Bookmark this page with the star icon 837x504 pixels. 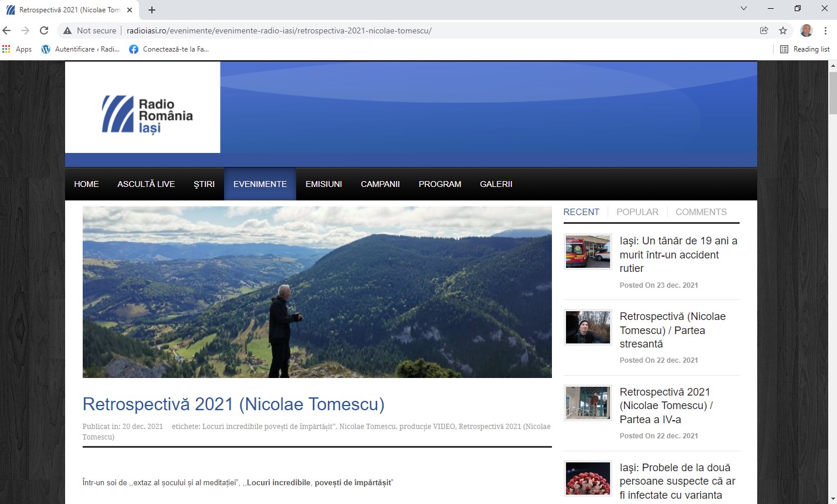[782, 30]
